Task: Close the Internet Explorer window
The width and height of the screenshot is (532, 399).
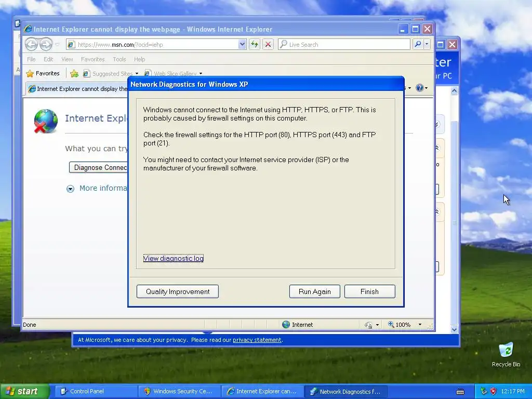Action: 427,29
